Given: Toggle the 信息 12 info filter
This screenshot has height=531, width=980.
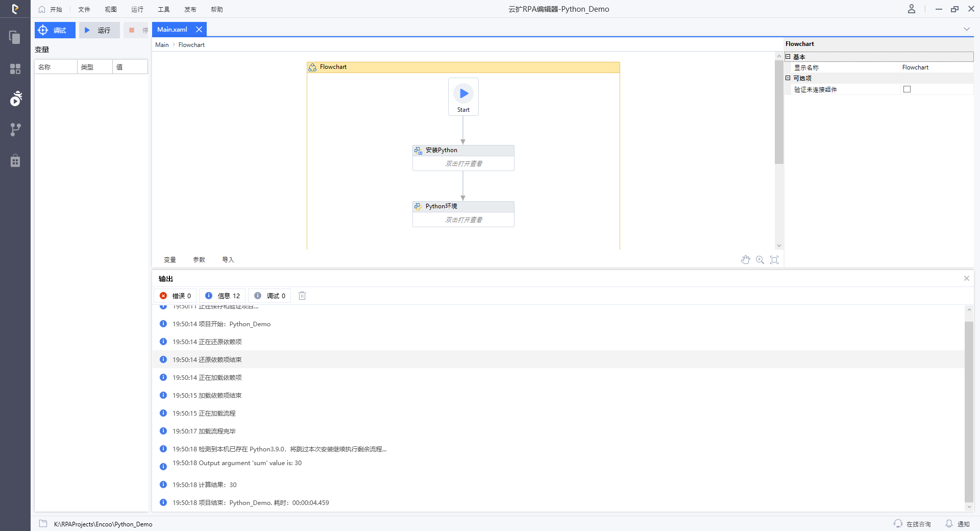Looking at the screenshot, I should [223, 296].
